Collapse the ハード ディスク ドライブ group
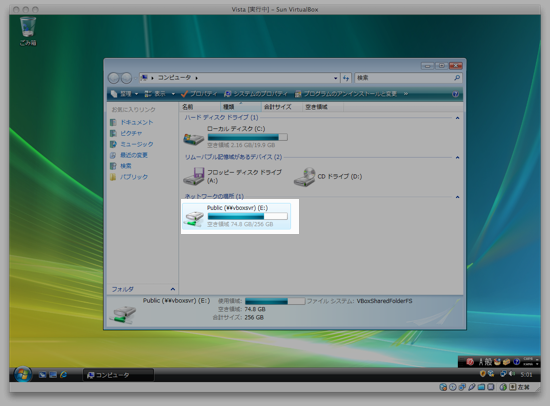 [x=457, y=118]
